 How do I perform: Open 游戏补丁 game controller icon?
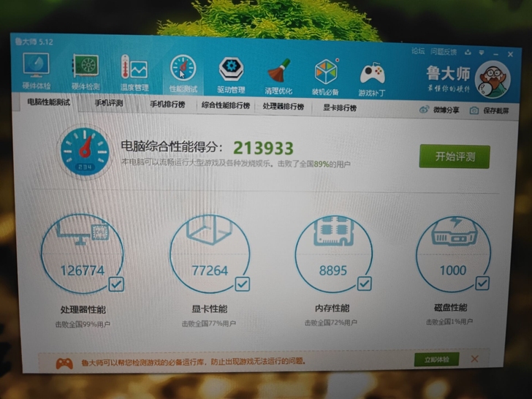coord(372,79)
